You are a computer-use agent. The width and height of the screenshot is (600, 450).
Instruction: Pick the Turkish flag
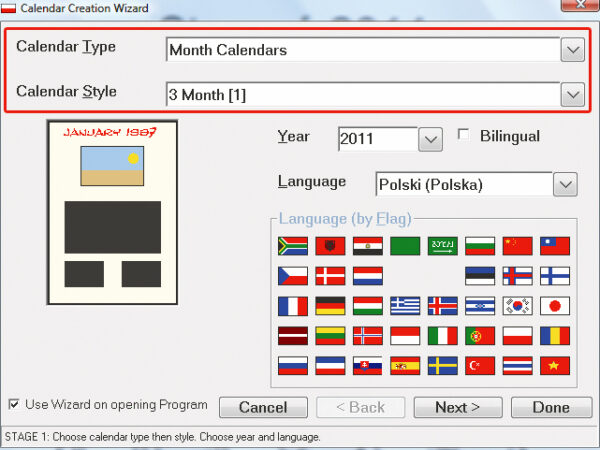[480, 366]
